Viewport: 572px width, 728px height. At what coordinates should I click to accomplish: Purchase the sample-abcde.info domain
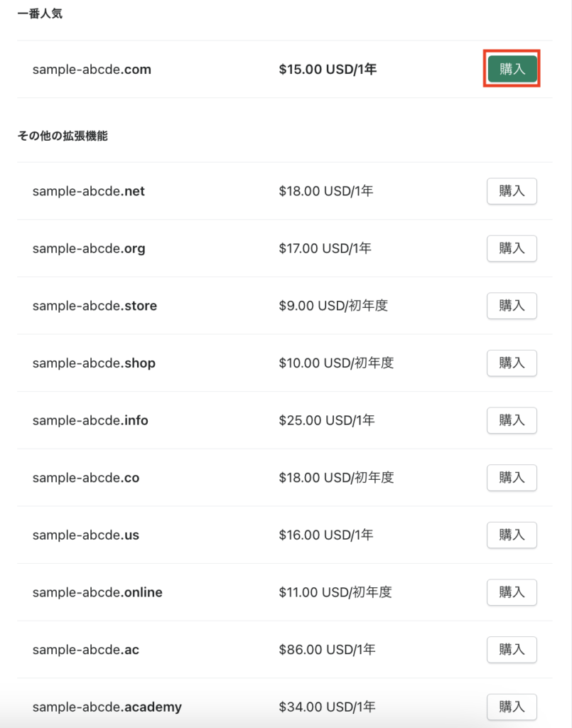pyautogui.click(x=512, y=420)
